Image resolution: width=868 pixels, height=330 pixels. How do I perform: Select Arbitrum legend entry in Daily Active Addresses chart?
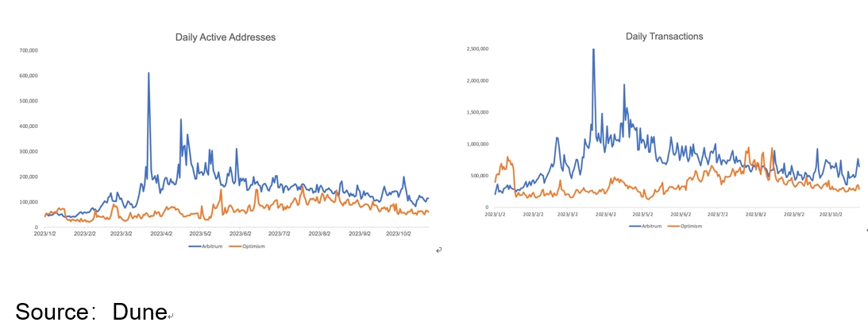206,247
